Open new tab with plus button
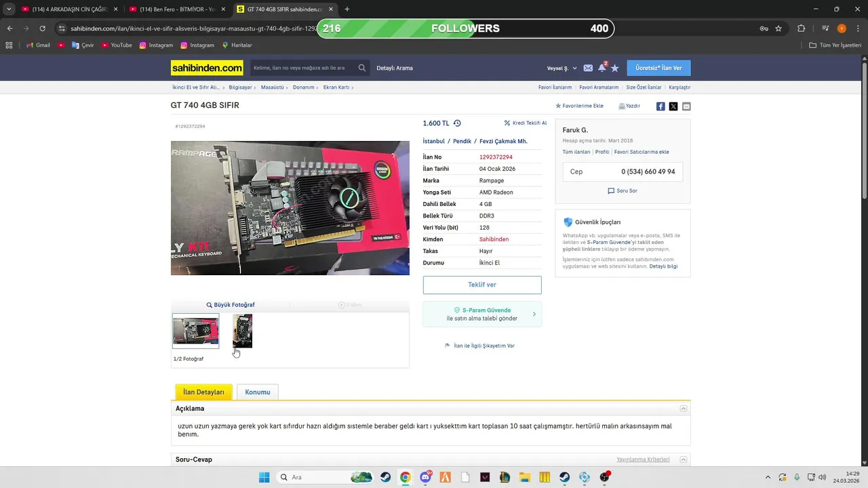The width and height of the screenshot is (868, 488). tap(347, 9)
